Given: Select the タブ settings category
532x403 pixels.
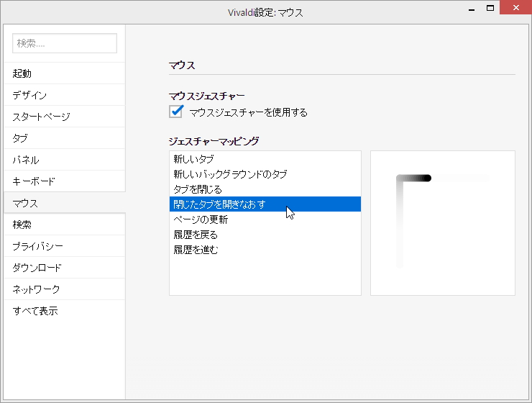Looking at the screenshot, I should point(65,138).
